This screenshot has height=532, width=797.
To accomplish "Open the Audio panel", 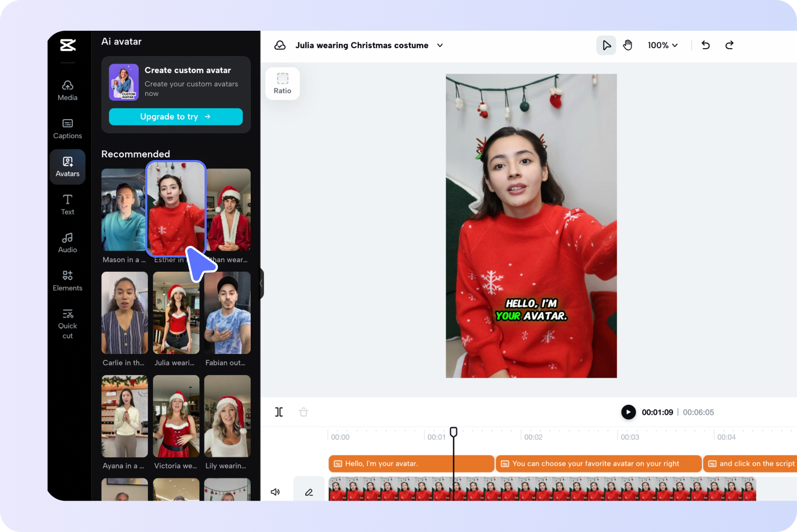I will click(67, 243).
